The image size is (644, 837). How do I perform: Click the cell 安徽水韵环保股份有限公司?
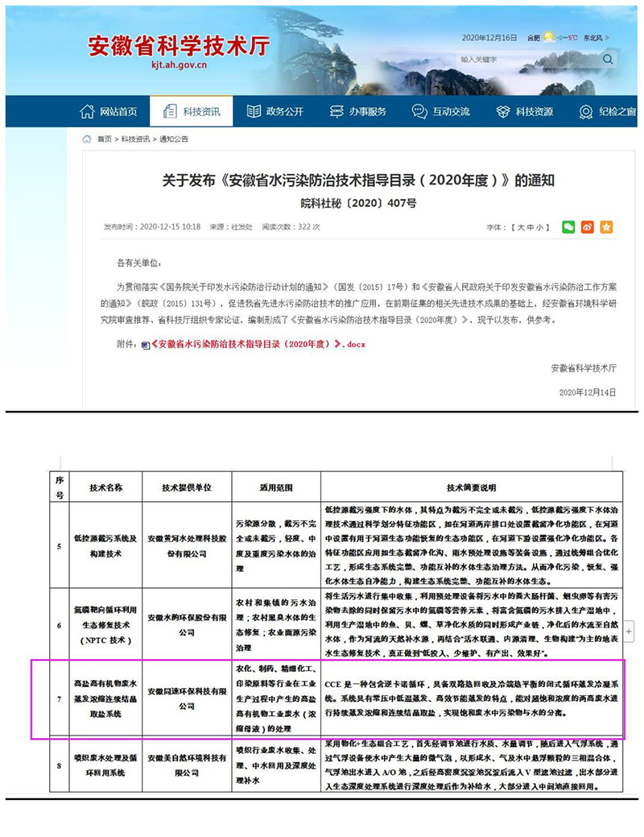tap(187, 624)
